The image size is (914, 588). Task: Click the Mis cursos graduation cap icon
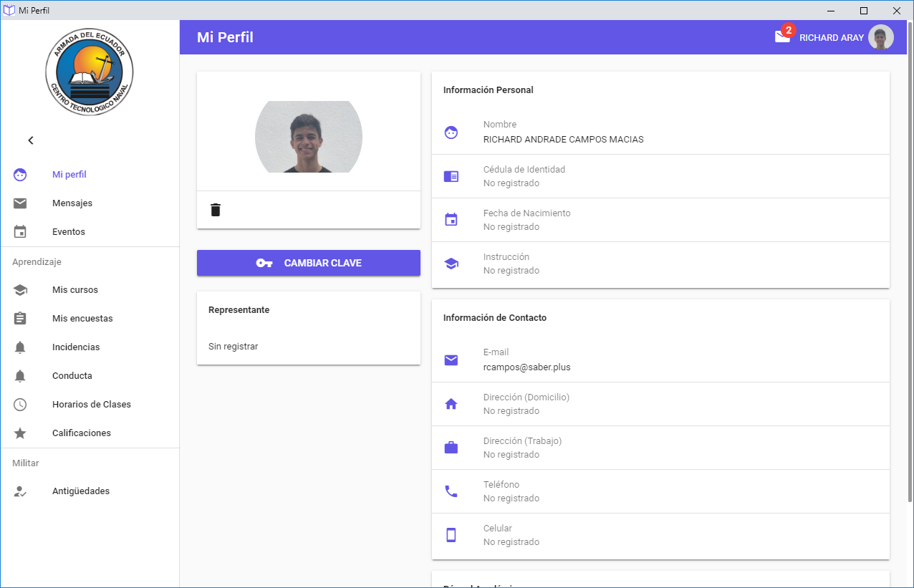pyautogui.click(x=20, y=290)
